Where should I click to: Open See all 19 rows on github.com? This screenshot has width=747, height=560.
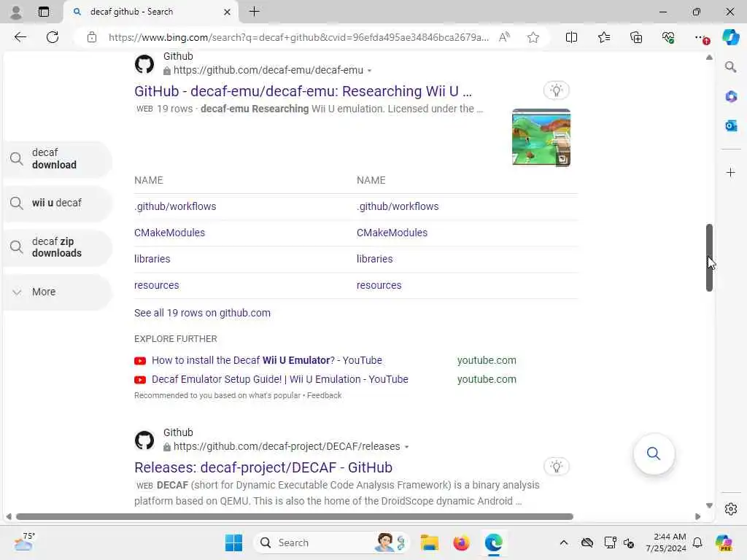tap(203, 313)
